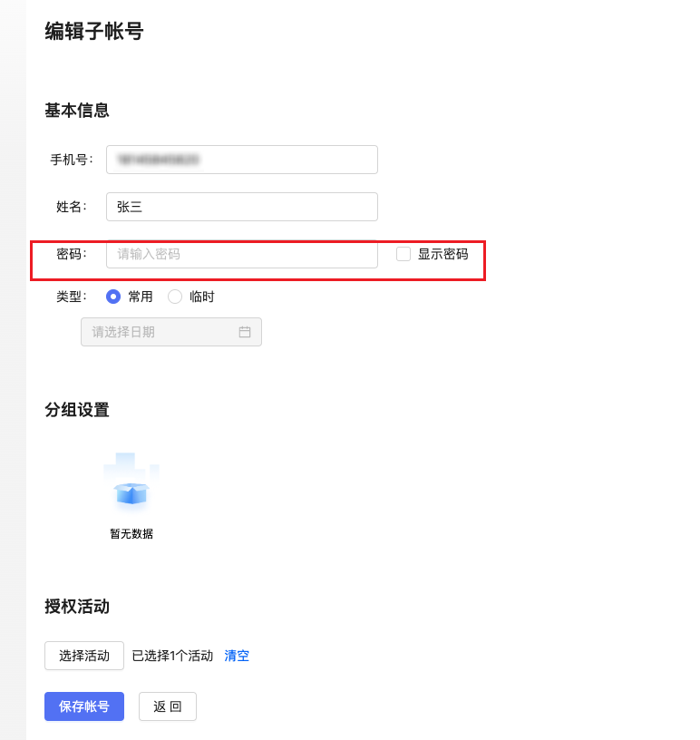Click the 授权活动 section heading
Screen dimensions: 700x740
tap(77, 607)
